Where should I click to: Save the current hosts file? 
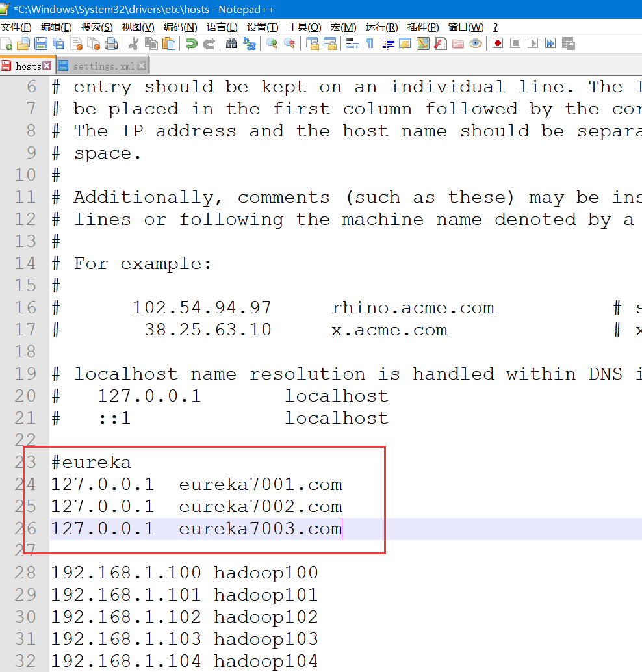pos(41,44)
